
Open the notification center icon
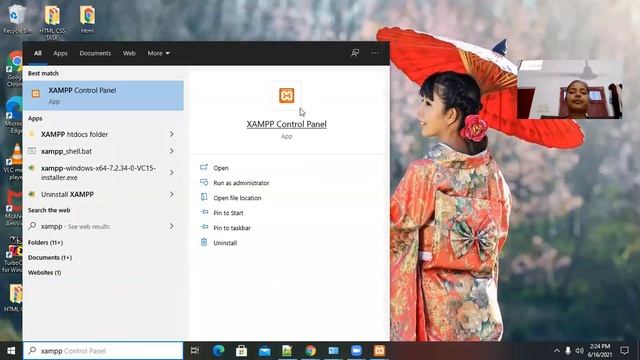click(x=624, y=351)
